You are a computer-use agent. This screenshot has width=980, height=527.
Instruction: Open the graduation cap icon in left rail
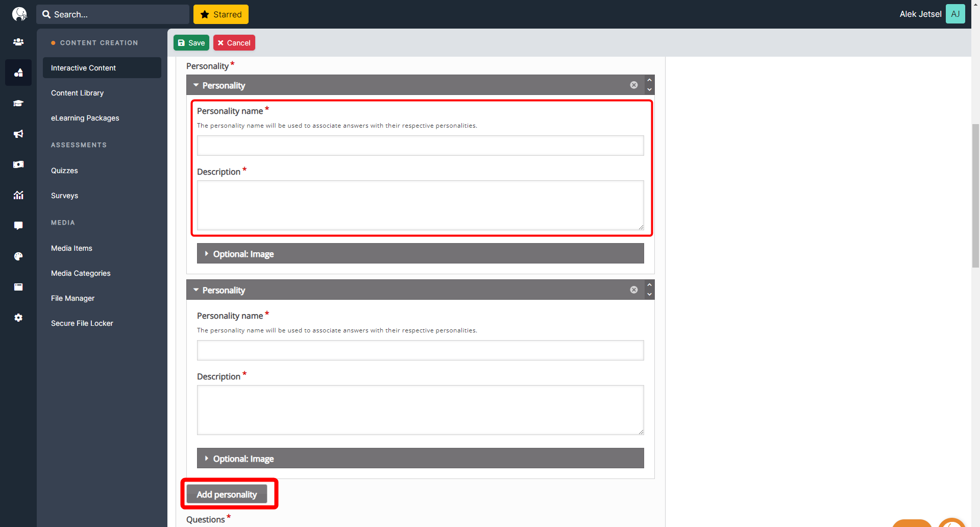tap(18, 103)
